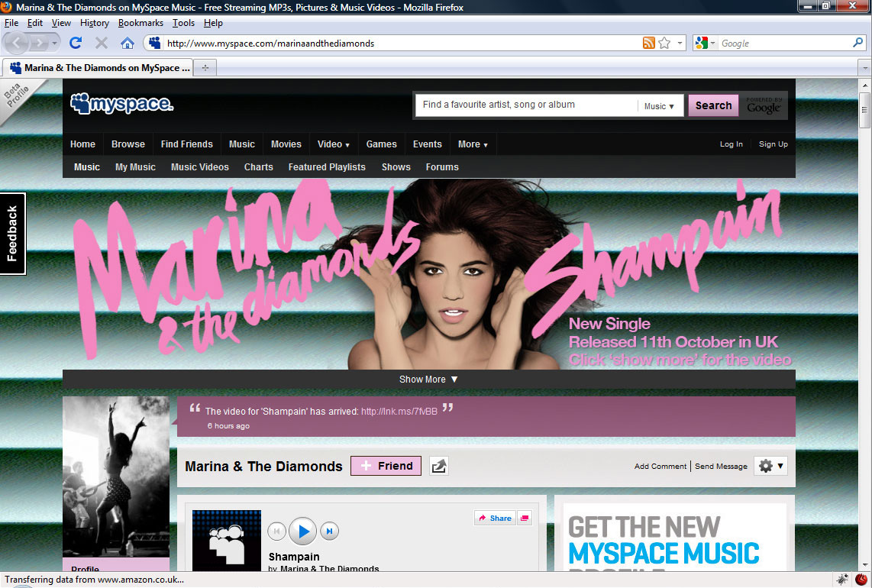The image size is (872, 588).
Task: Skip to next track in player
Action: [329, 531]
